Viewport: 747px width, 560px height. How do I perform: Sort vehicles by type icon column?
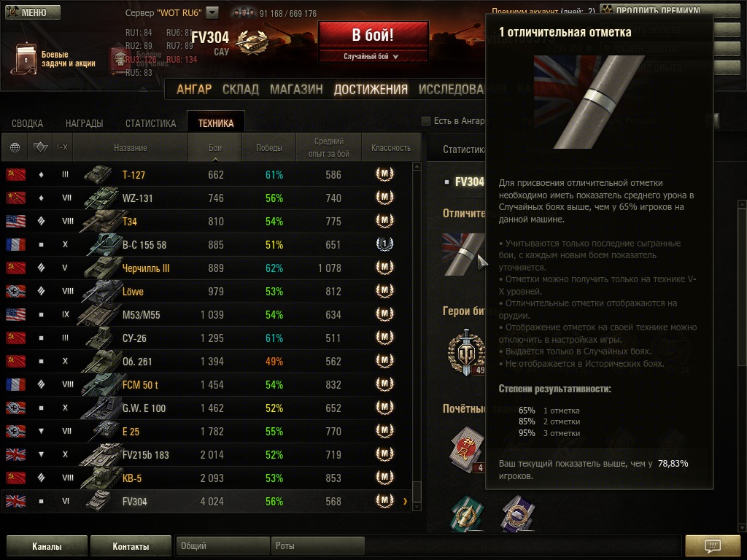coord(41,147)
